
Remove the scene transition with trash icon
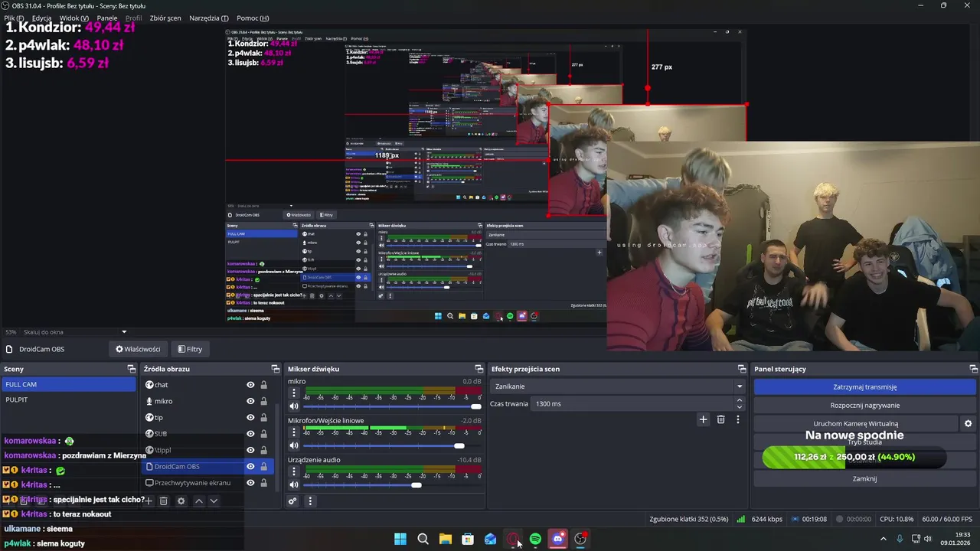[720, 419]
